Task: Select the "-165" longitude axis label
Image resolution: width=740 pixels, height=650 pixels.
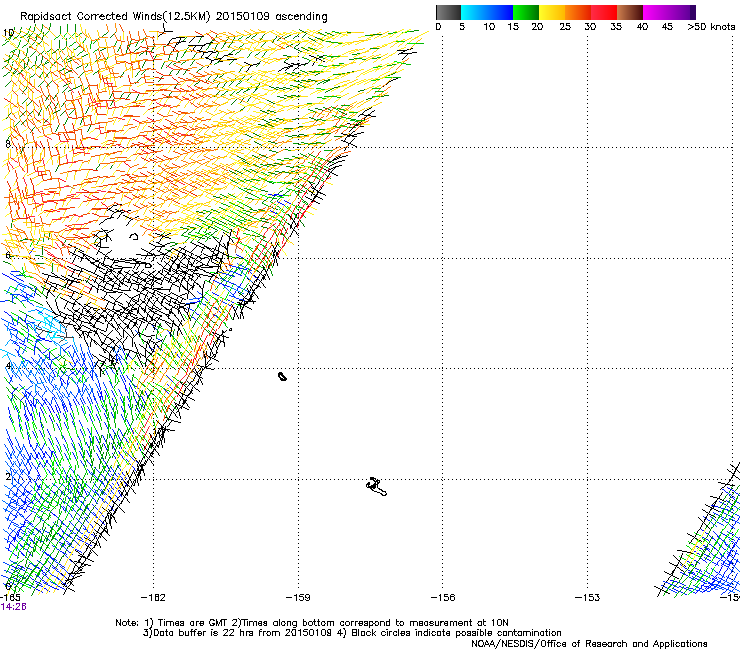Action: tap(10, 598)
